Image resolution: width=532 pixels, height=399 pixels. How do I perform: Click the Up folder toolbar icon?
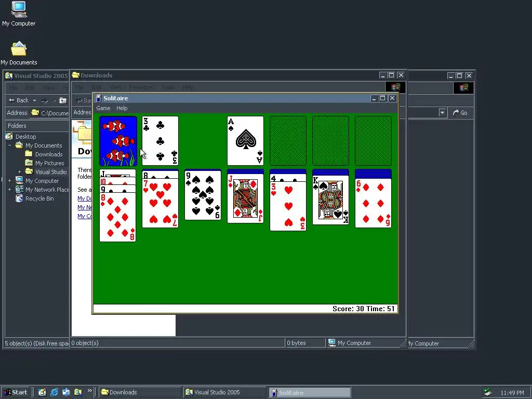pyautogui.click(x=63, y=100)
